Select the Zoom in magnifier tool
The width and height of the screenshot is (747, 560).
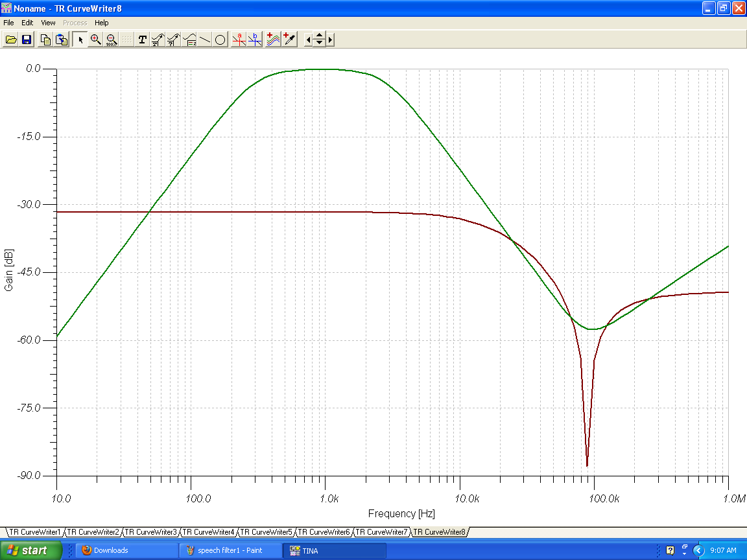[96, 40]
